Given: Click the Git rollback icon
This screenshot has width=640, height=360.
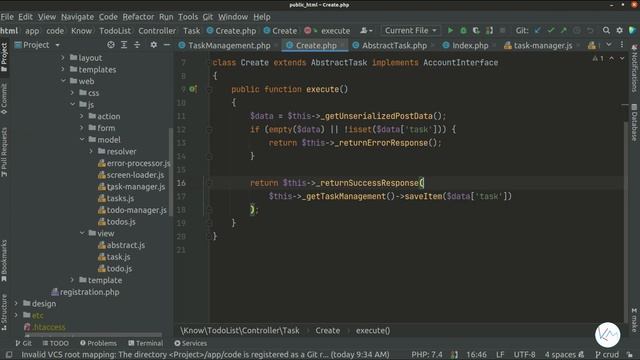Looking at the screenshot, I should 590,31.
